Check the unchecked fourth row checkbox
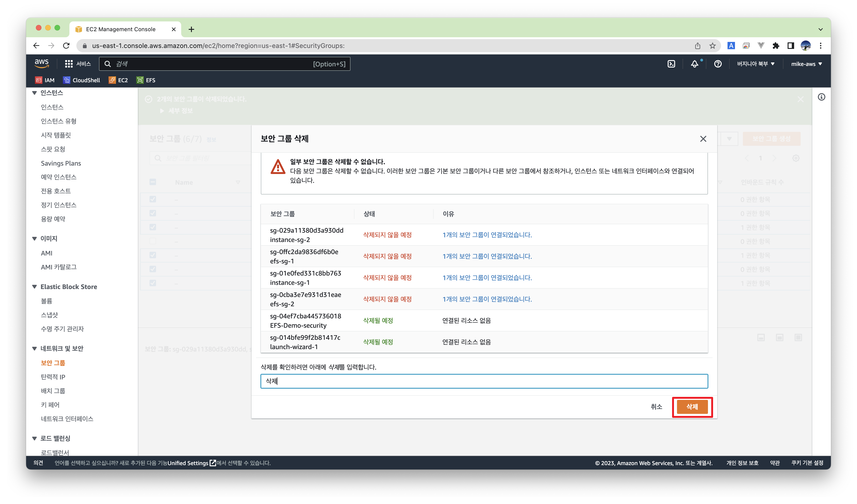Viewport: 857px width, 504px height. coord(153,241)
